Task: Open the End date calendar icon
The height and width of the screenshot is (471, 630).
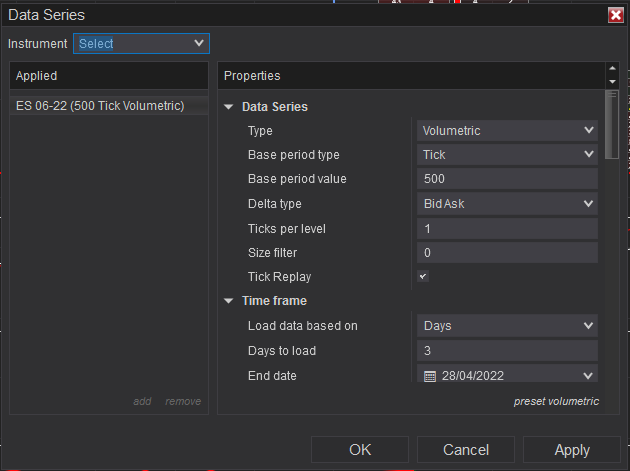Action: pos(430,376)
